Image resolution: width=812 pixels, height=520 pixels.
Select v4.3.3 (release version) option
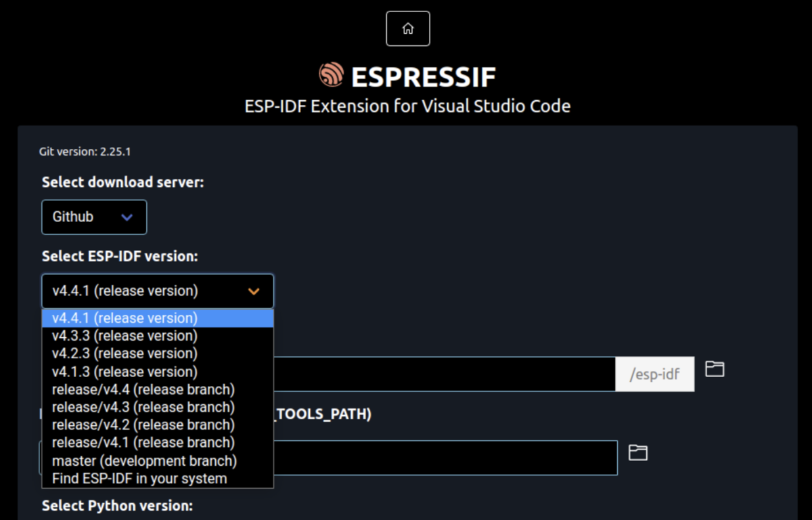(x=158, y=336)
